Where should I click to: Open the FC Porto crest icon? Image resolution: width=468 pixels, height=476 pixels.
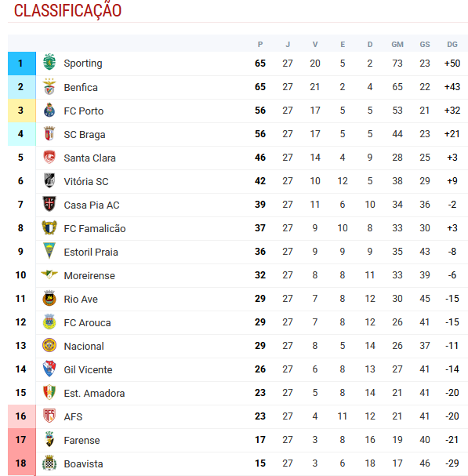click(49, 111)
